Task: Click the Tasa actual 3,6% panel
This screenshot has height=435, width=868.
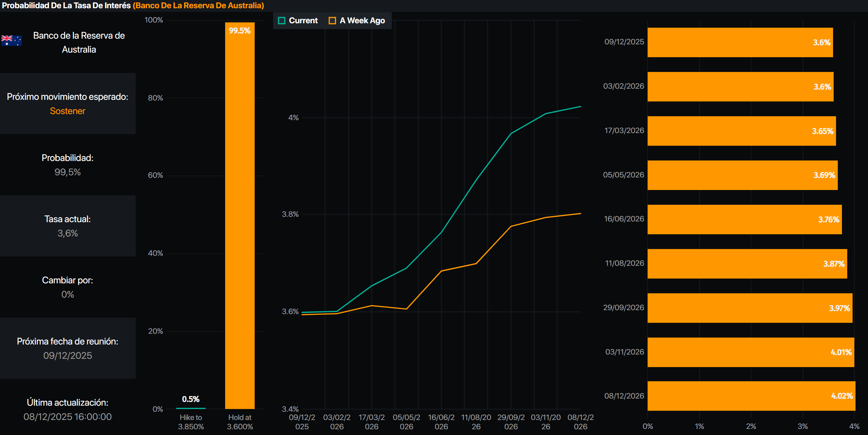Action: pyautogui.click(x=67, y=226)
